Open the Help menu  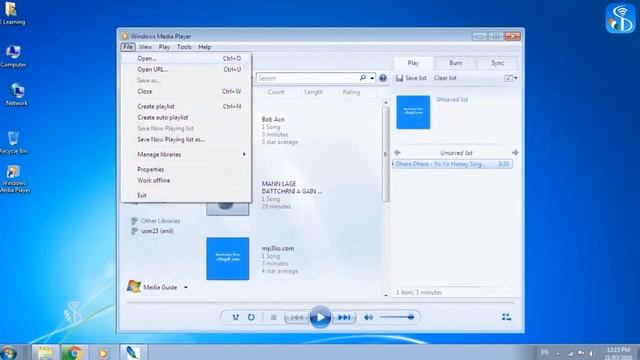[204, 47]
